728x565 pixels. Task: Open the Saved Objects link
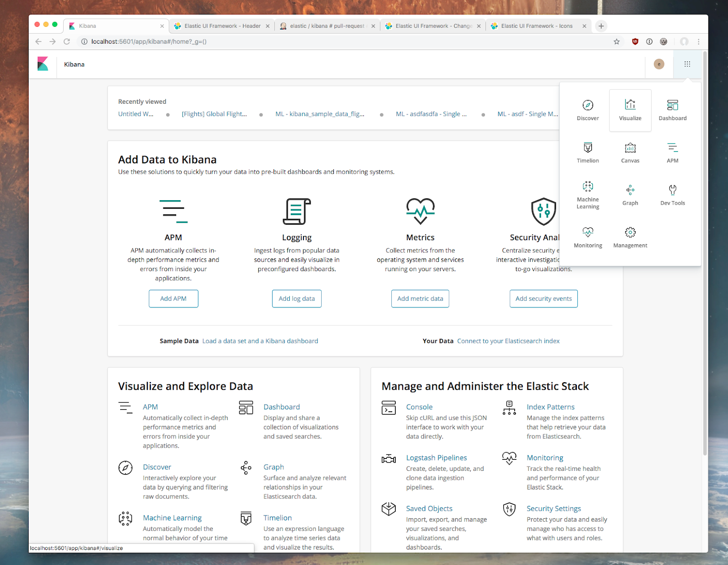(x=429, y=509)
